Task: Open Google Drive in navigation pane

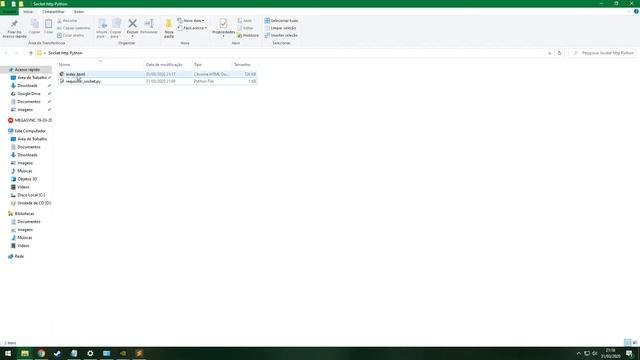Action: point(29,93)
